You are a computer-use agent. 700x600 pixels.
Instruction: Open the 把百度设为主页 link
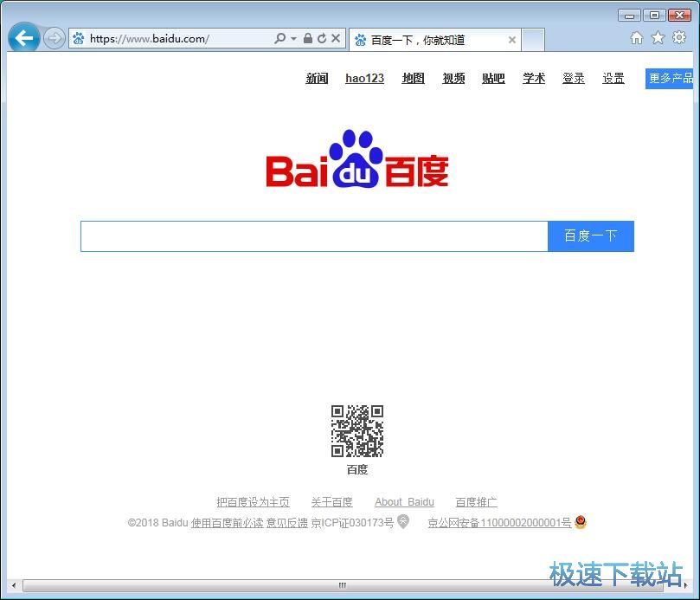click(x=254, y=502)
